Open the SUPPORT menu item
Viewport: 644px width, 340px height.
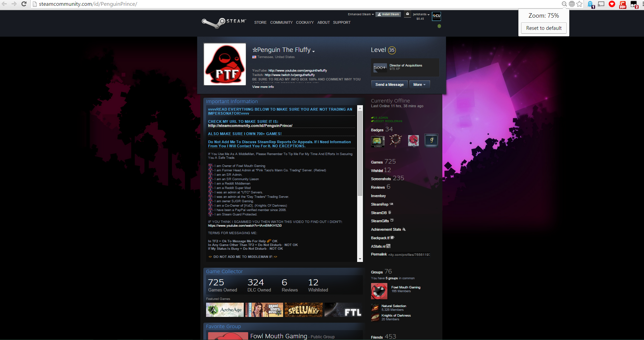[342, 22]
